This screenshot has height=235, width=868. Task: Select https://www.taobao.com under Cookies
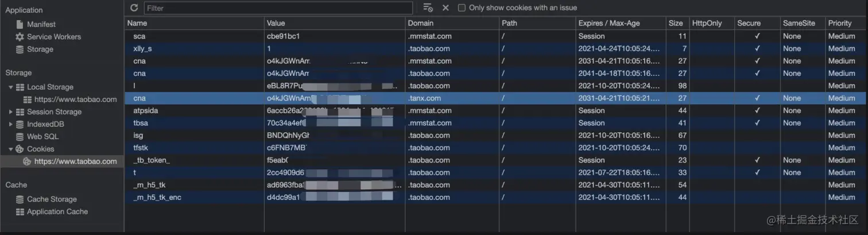pos(75,161)
